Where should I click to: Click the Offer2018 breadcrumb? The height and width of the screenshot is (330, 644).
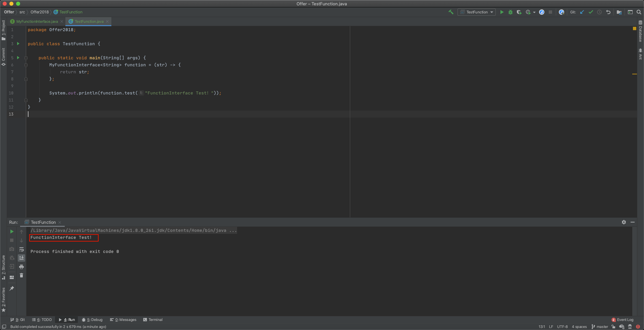[x=40, y=12]
